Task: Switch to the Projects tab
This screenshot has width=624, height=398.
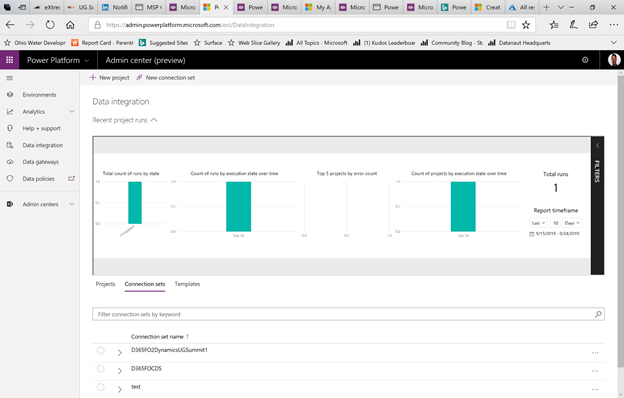Action: coord(105,284)
